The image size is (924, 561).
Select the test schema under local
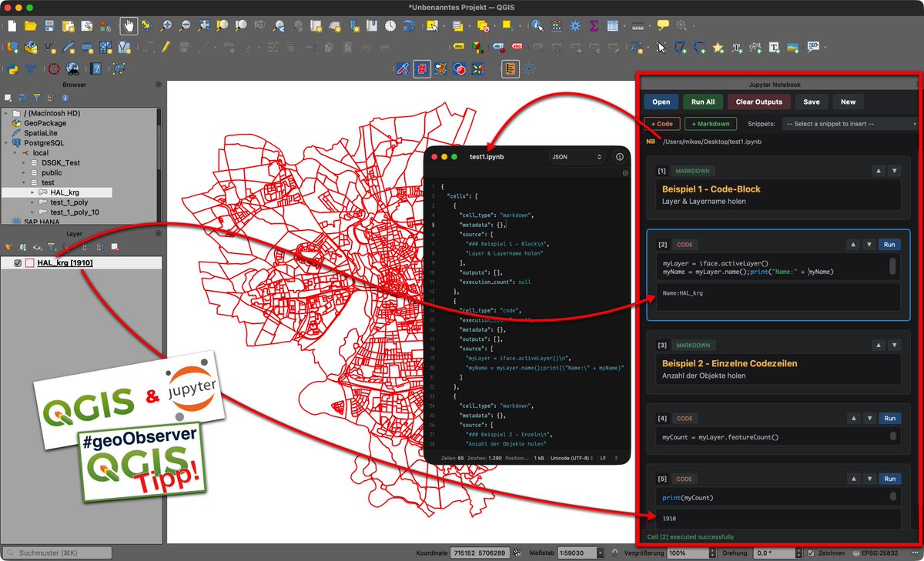[x=48, y=182]
